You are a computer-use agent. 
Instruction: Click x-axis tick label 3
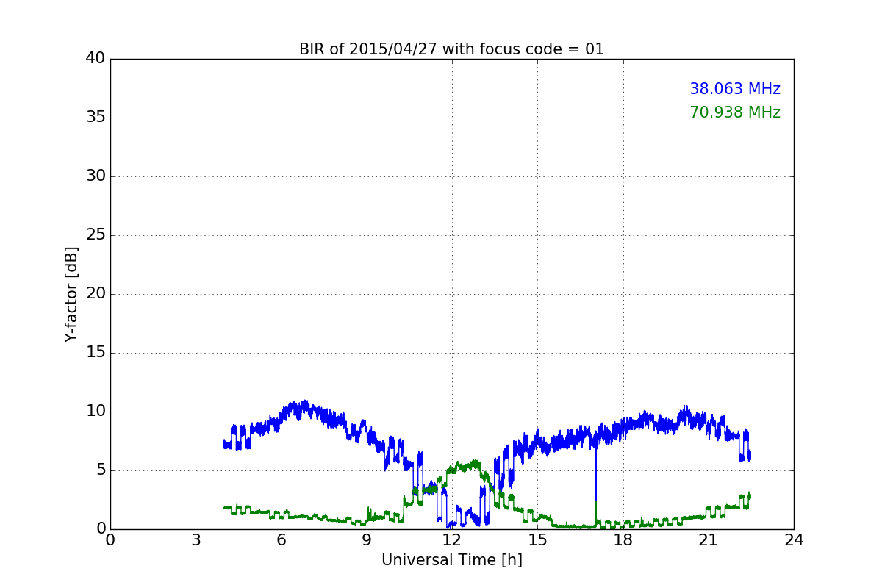196,540
